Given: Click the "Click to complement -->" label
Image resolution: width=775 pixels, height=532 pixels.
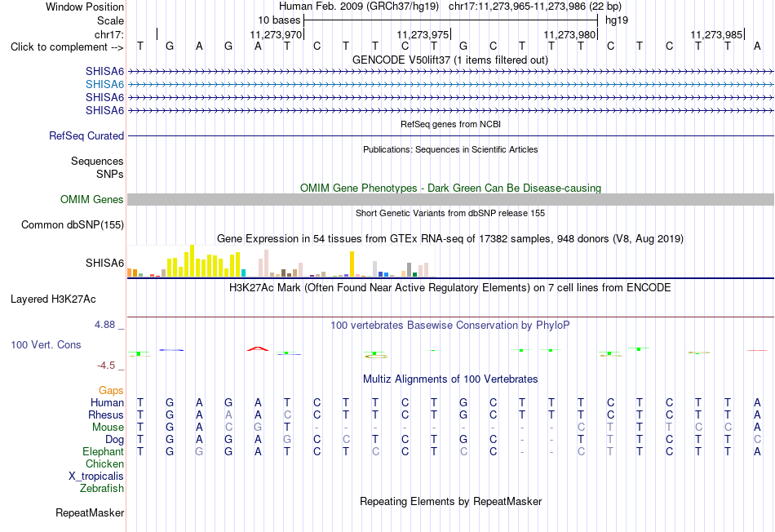Looking at the screenshot, I should (67, 47).
